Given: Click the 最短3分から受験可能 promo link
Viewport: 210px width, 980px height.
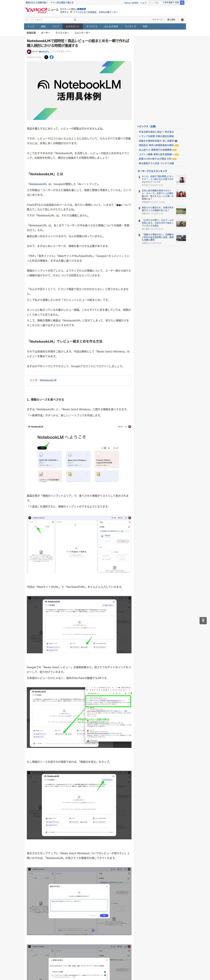Looking at the screenshot, I should [x=37, y=3].
